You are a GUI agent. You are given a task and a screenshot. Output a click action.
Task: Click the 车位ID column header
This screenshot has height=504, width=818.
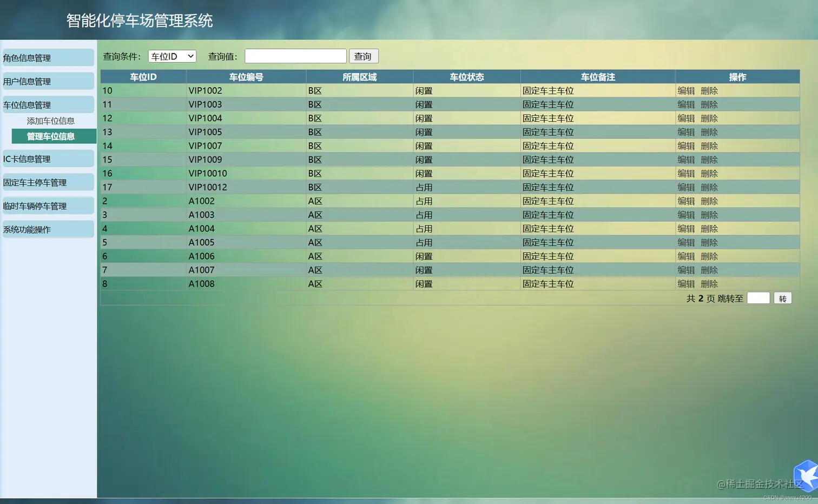click(x=143, y=77)
